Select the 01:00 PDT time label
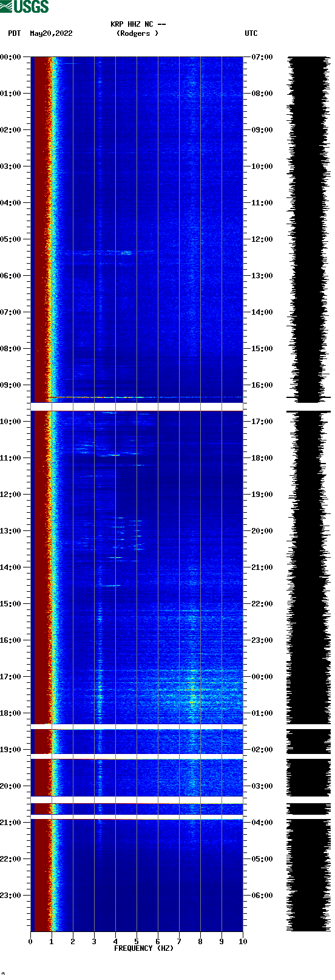The image size is (335, 980). [11, 94]
